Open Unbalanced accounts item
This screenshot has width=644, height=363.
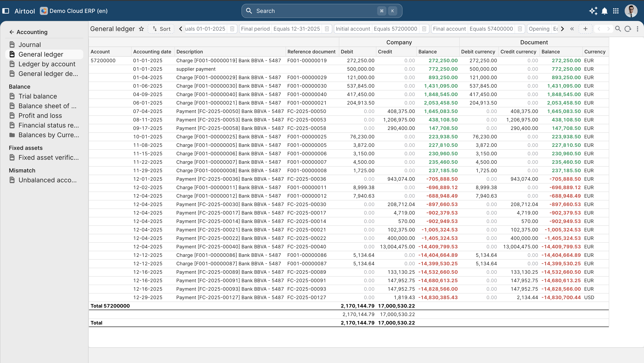pos(44,180)
